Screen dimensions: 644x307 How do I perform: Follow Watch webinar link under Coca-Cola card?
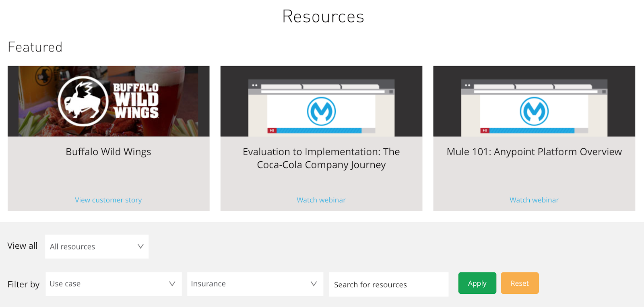pos(321,200)
